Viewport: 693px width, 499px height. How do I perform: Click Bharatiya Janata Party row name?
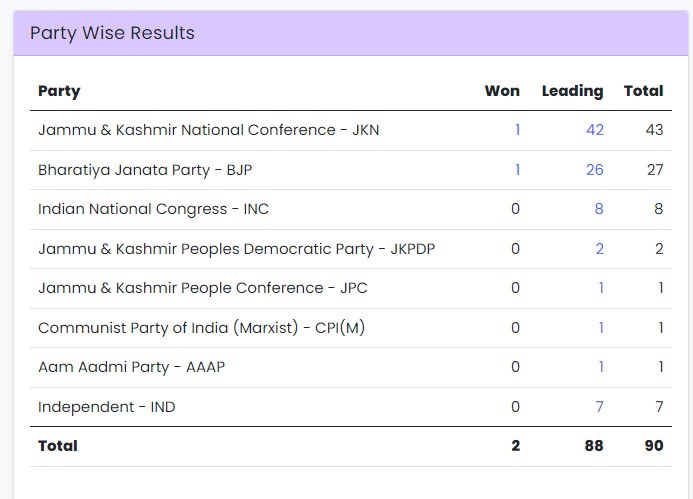[x=144, y=170]
